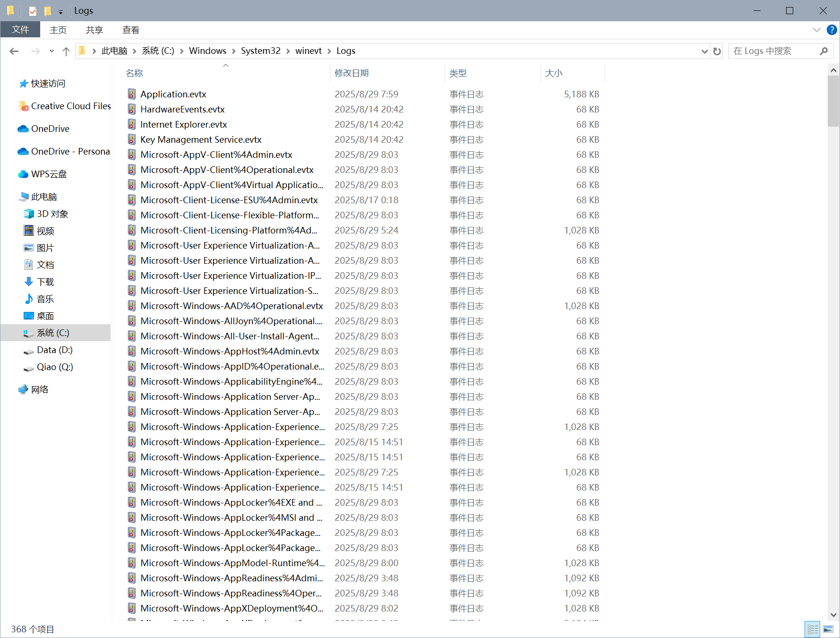This screenshot has height=638, width=840.
Task: Select Data (D:) drive in sidebar
Action: tap(54, 350)
